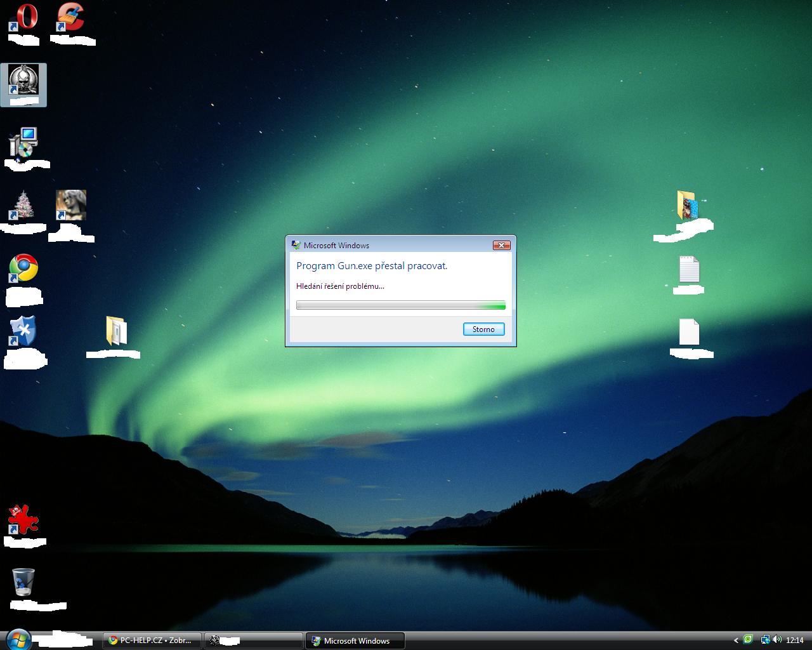Viewport: 812px width, 650px height.
Task: Launch the CCleaner desktop shortcut
Action: click(70, 17)
